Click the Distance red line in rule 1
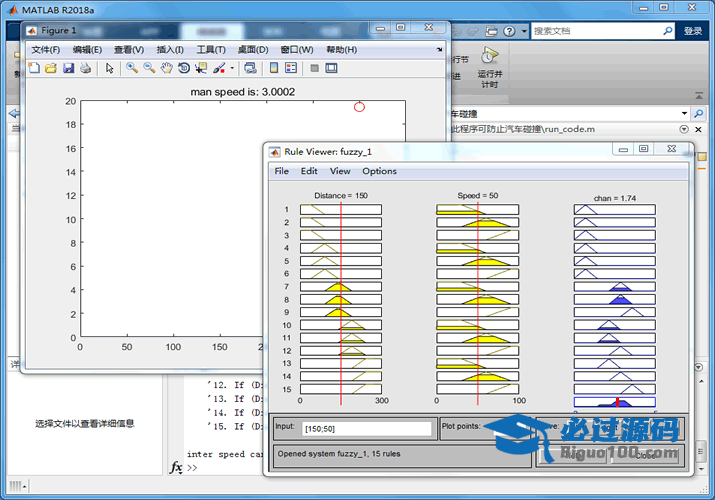 341,210
